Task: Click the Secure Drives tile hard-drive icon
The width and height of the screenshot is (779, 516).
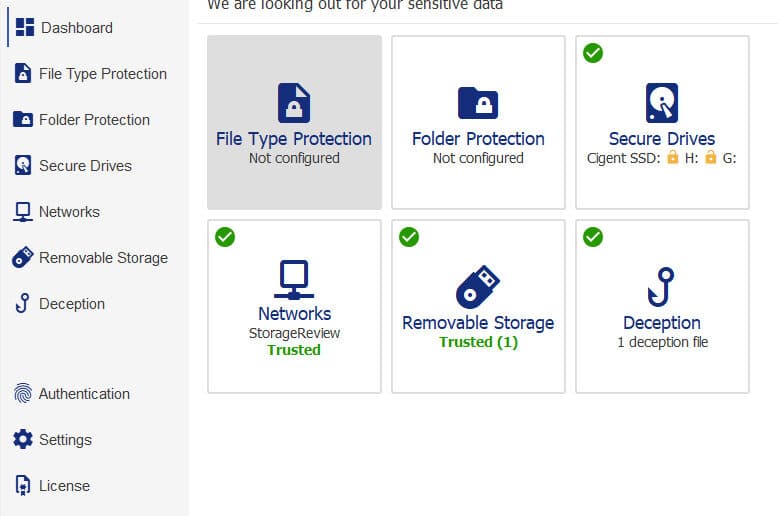Action: pyautogui.click(x=662, y=103)
